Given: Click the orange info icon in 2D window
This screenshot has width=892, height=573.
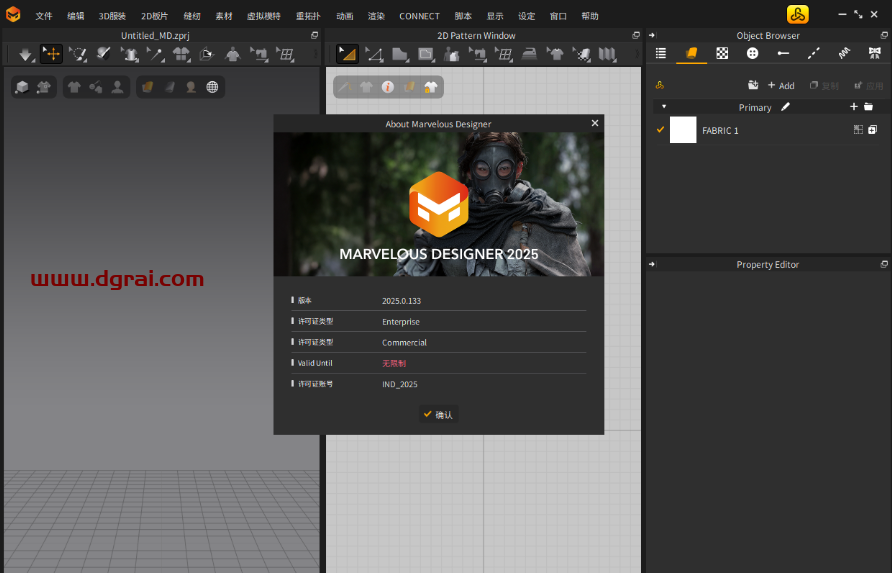Looking at the screenshot, I should (x=388, y=87).
